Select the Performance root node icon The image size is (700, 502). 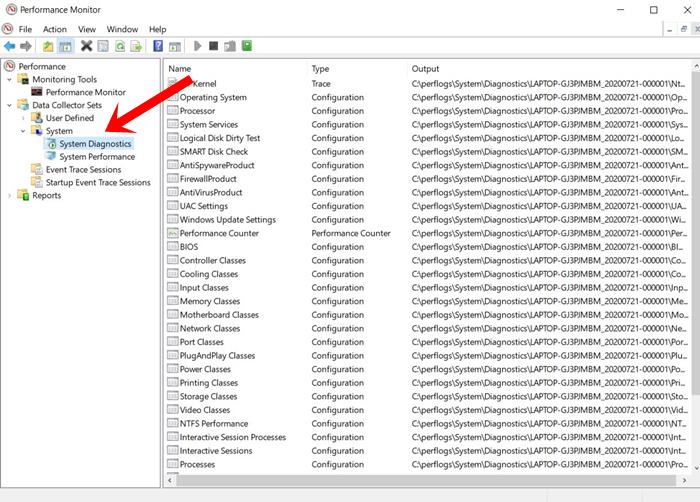9,66
